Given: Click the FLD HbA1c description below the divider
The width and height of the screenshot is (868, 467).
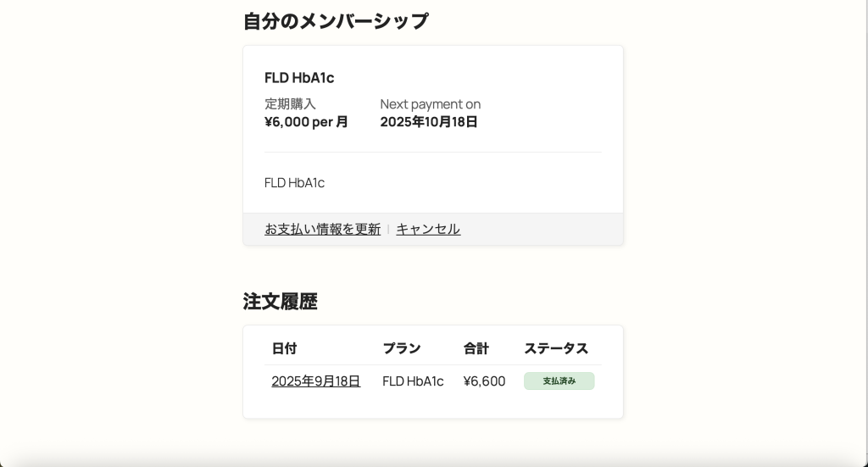Looking at the screenshot, I should pyautogui.click(x=294, y=183).
